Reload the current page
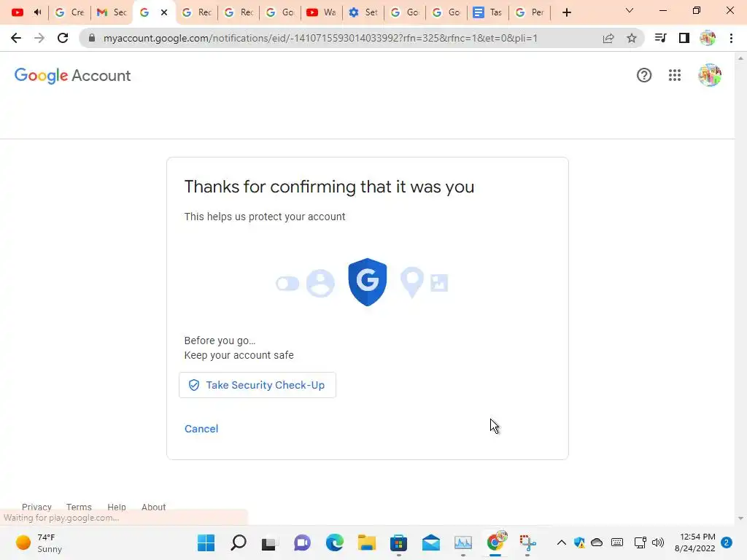Screen dimensions: 747x560 point(63,38)
